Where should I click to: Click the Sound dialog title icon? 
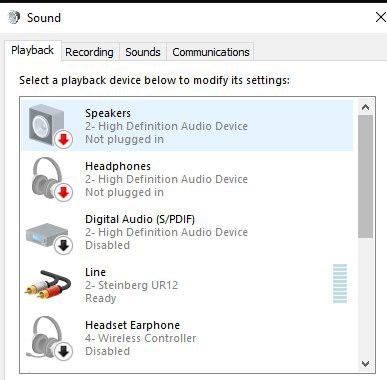(14, 17)
